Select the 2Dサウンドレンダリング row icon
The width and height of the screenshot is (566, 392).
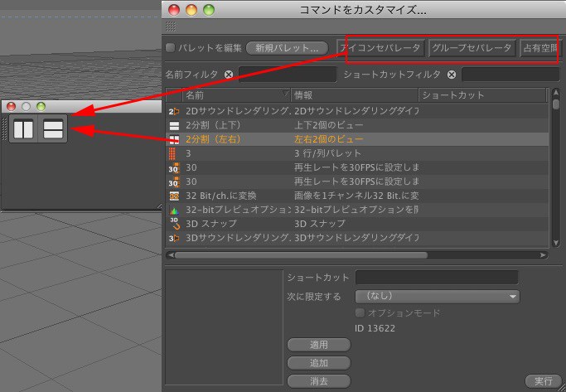pyautogui.click(x=174, y=110)
